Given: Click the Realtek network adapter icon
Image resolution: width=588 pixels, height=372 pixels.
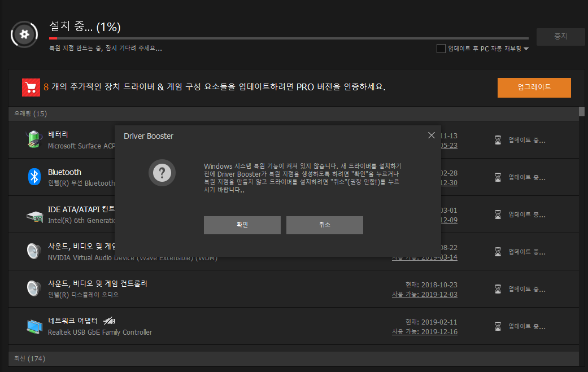Looking at the screenshot, I should click(x=34, y=326).
